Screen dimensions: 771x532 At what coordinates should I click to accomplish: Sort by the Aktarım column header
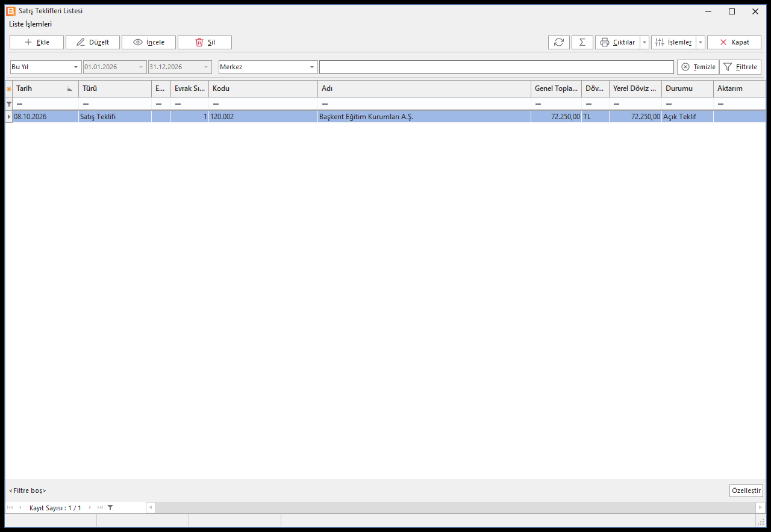tap(740, 88)
